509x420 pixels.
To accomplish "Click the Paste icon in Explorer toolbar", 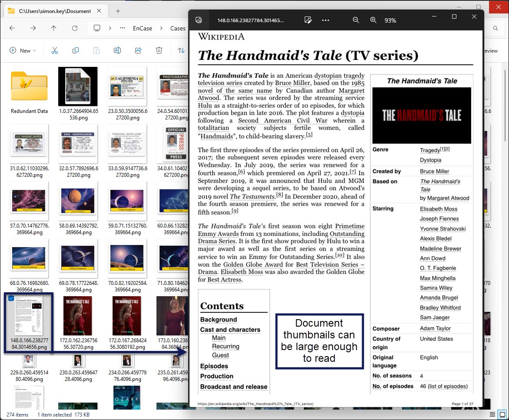I will point(96,50).
